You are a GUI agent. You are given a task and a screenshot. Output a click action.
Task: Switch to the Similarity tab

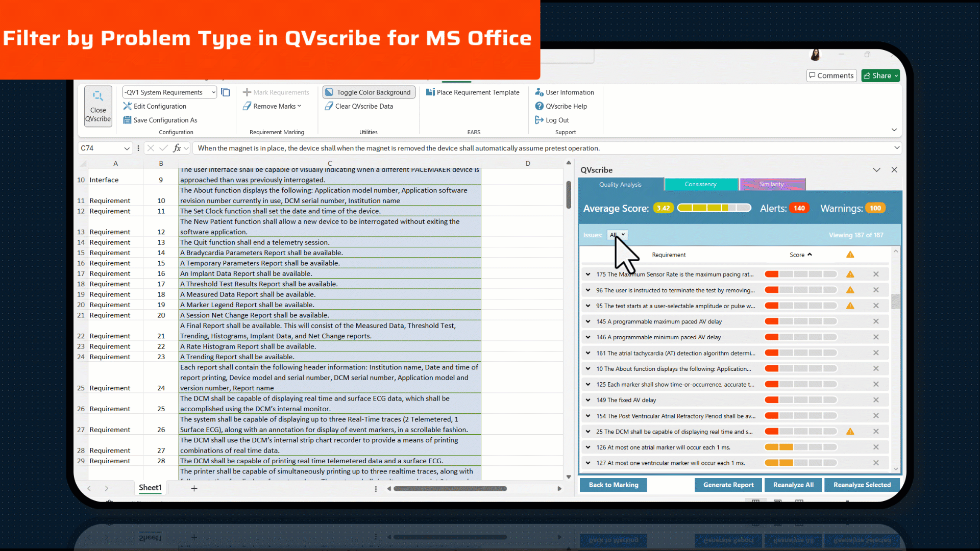[772, 184]
